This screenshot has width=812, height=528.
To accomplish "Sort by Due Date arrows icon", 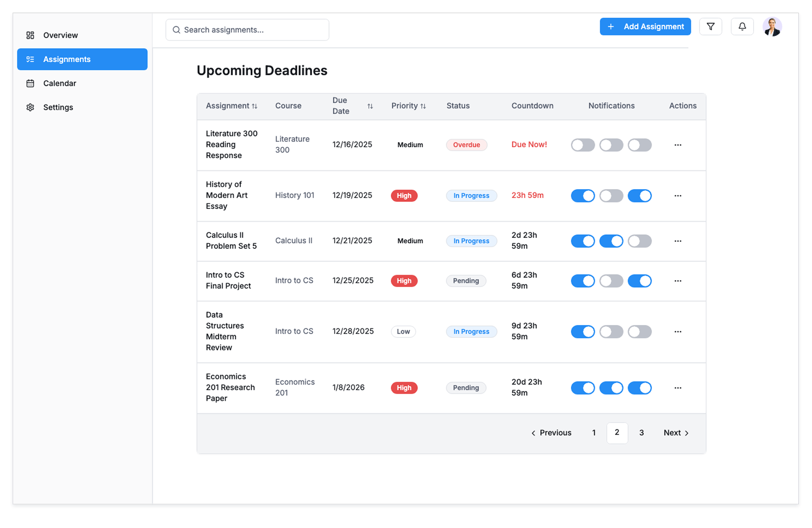I will [x=370, y=106].
